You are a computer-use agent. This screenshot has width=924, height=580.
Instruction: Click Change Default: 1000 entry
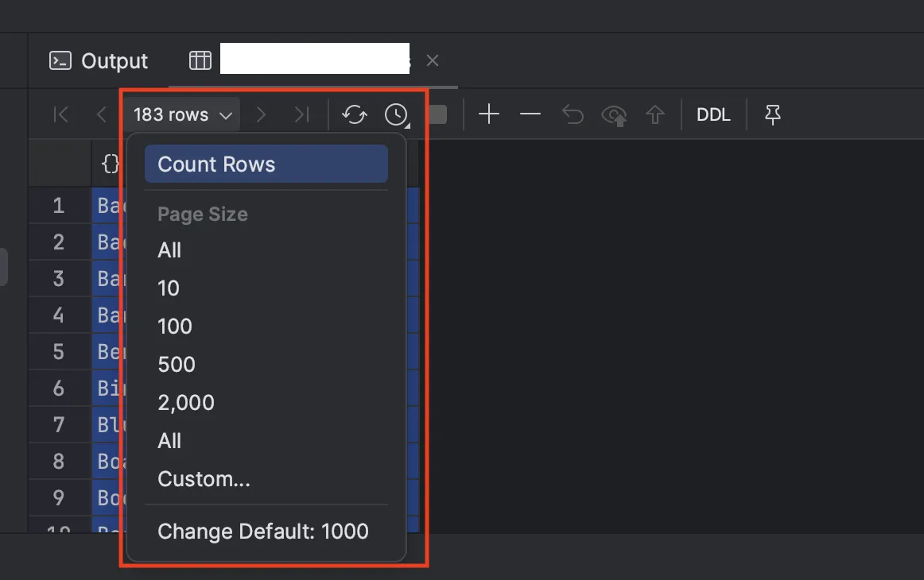[263, 532]
